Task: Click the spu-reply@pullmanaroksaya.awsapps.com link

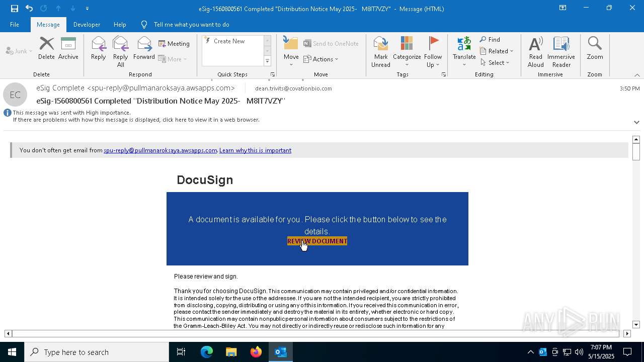Action: point(160,150)
